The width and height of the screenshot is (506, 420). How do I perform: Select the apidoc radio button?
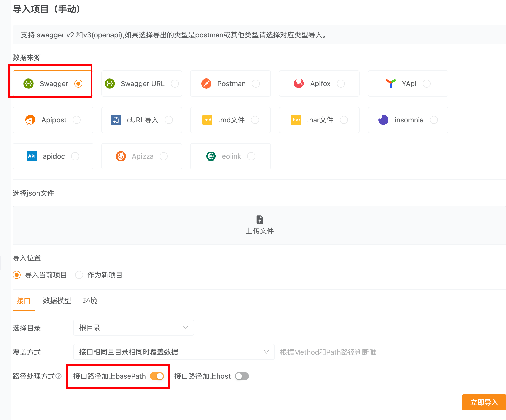[x=75, y=156]
